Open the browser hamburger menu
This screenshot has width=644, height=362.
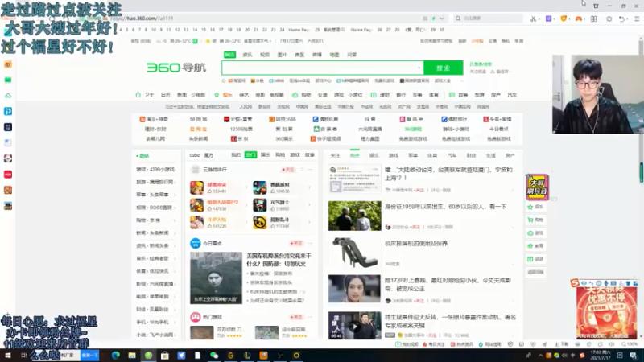tap(637, 19)
